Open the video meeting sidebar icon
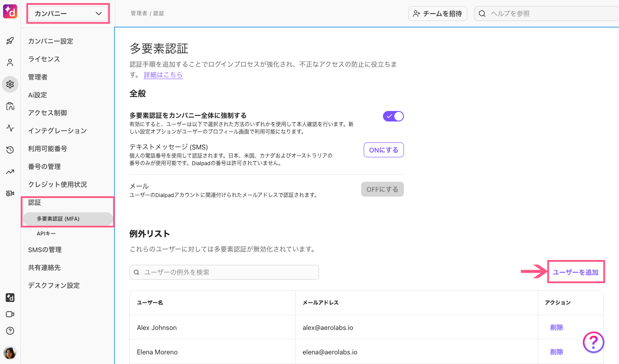The image size is (619, 364). [10, 314]
